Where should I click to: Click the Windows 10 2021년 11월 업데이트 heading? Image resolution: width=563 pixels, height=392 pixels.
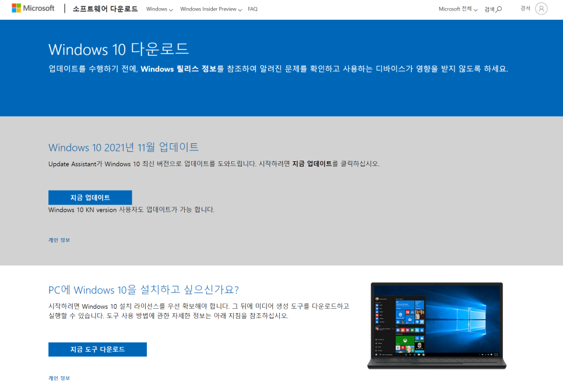pyautogui.click(x=124, y=147)
